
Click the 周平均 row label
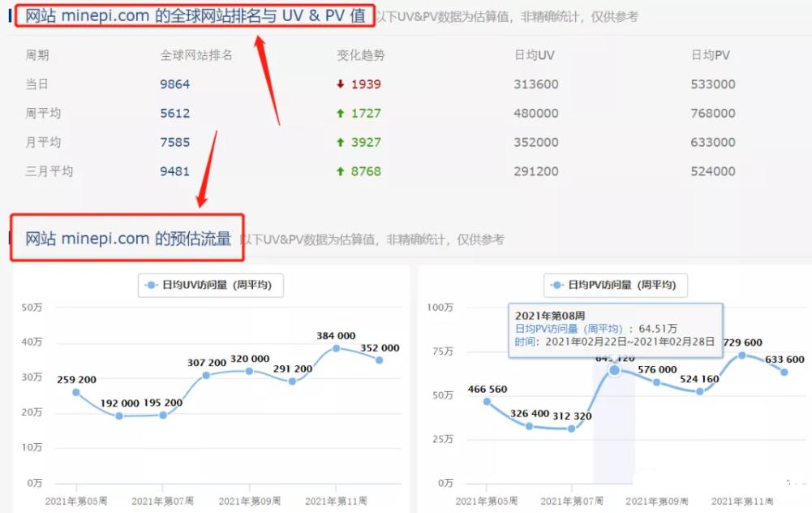[x=43, y=113]
